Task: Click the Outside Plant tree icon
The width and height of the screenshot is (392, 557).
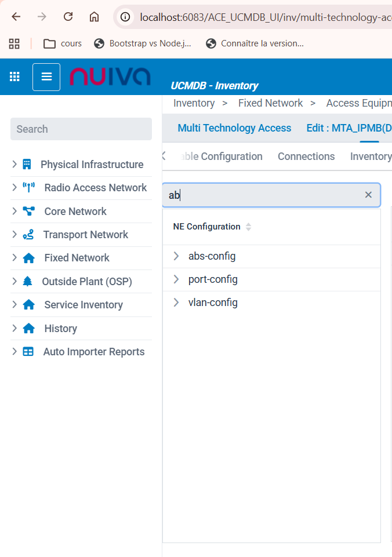Action: tap(27, 282)
